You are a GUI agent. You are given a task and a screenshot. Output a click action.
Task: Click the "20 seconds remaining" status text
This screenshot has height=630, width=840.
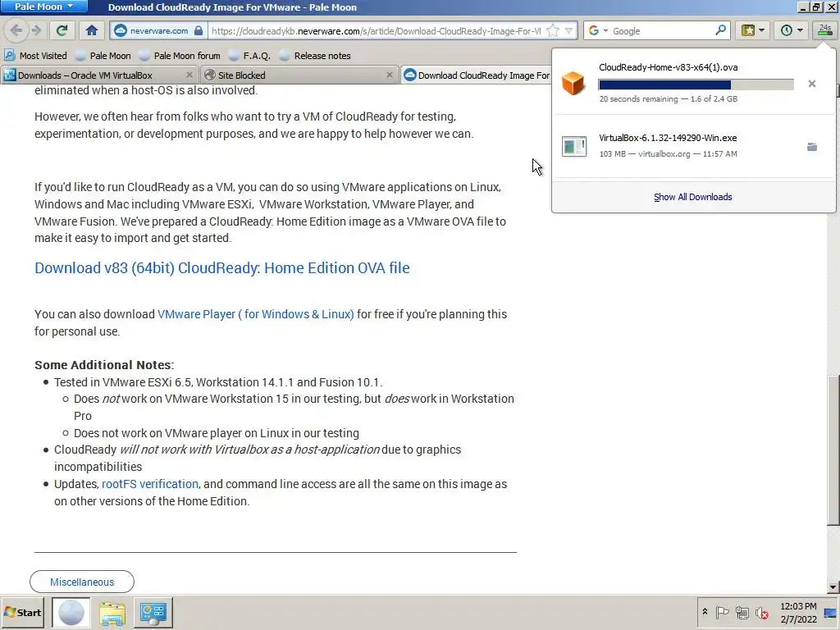tap(638, 99)
